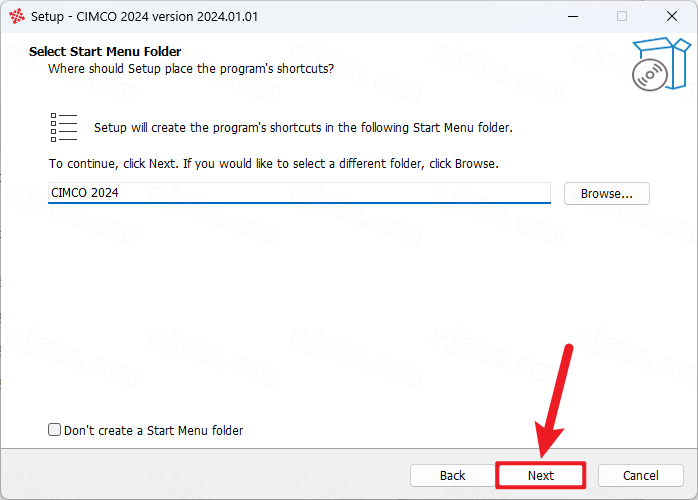Click the red CIMCO logo in title bar
The width and height of the screenshot is (698, 500).
point(17,16)
